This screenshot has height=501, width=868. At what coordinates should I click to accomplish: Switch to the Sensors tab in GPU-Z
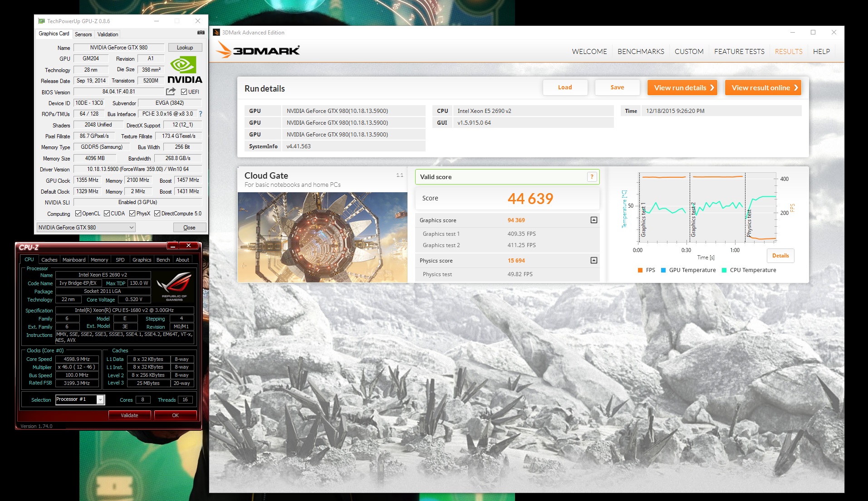(x=83, y=34)
